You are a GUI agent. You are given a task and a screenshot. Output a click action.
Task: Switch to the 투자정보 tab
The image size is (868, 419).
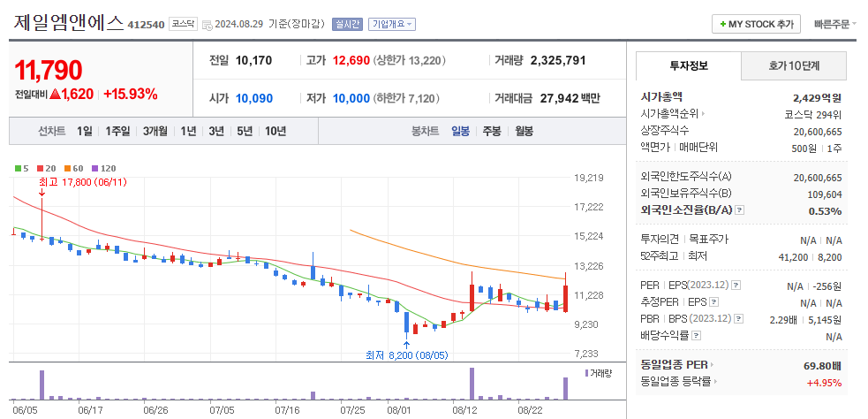(x=689, y=66)
